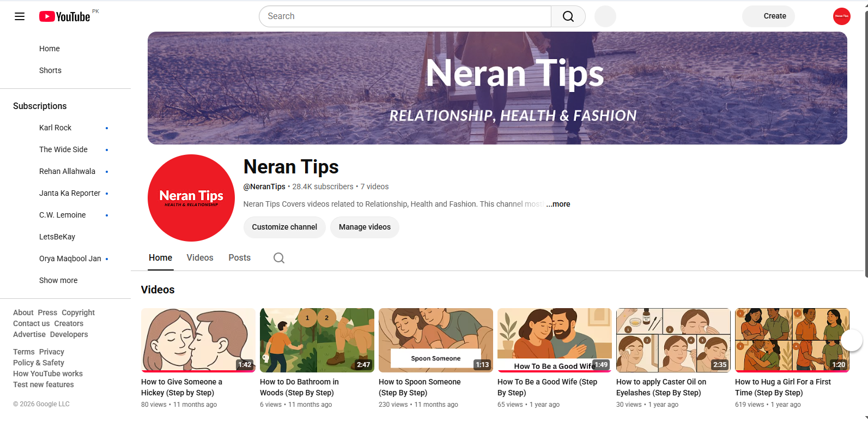Play the Give Someone a Hickey thumbnail
Viewport: 868px width, 421px height.
point(198,340)
